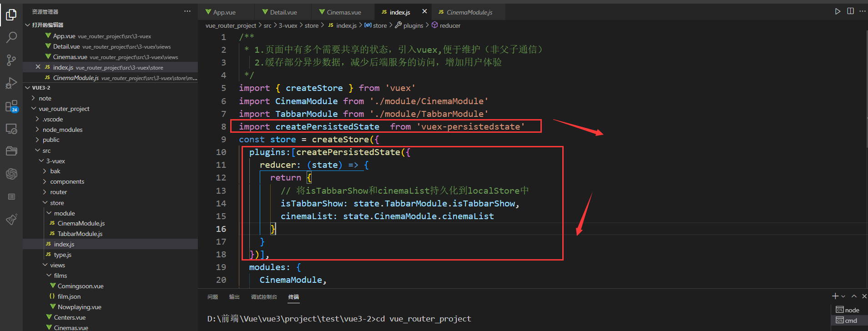This screenshot has height=331, width=868.
Task: Collapse the VUE3-2 workspace section
Action: point(110,88)
